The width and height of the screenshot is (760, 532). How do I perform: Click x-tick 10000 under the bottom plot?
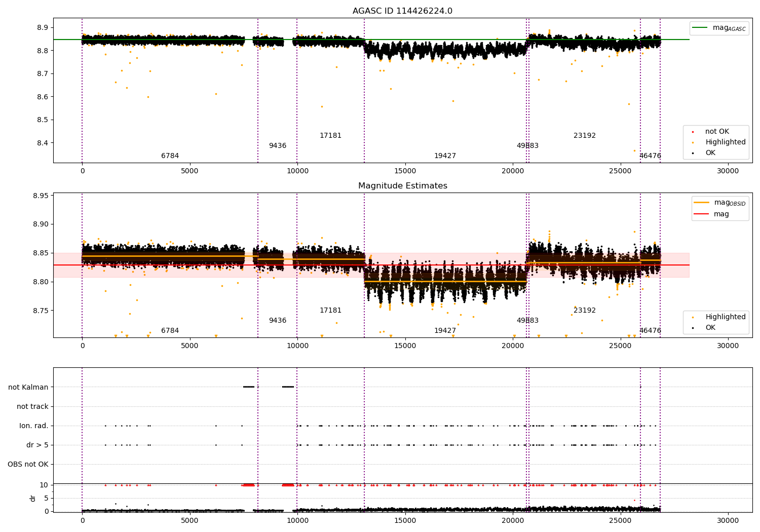pos(297,521)
